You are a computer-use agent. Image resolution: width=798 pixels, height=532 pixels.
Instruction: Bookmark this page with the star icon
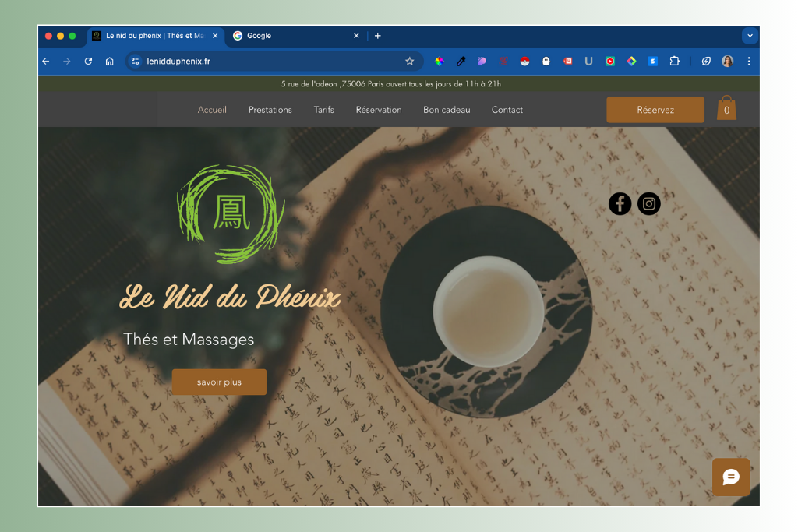point(410,61)
